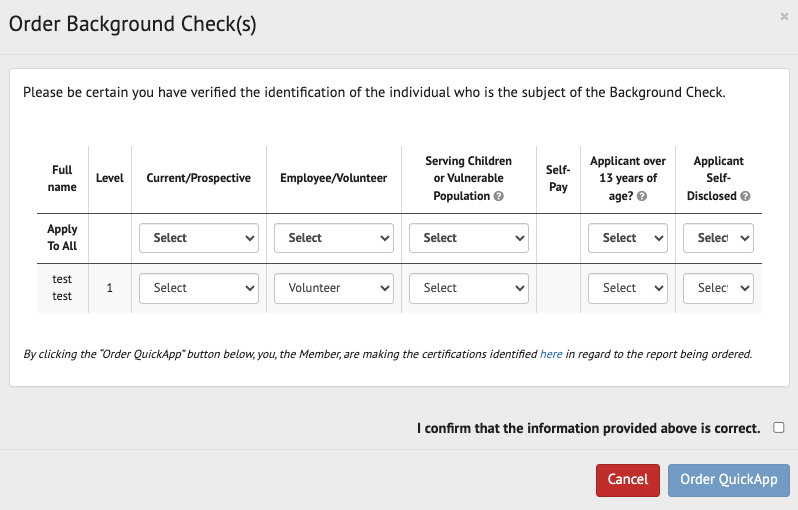
Task: Open the certifications "here" link
Action: (x=551, y=354)
